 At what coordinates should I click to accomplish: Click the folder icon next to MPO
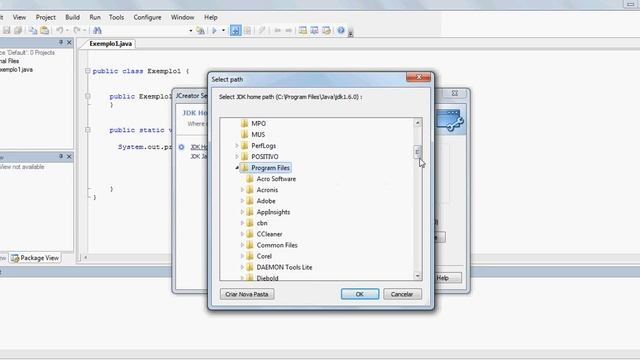pyautogui.click(x=244, y=123)
